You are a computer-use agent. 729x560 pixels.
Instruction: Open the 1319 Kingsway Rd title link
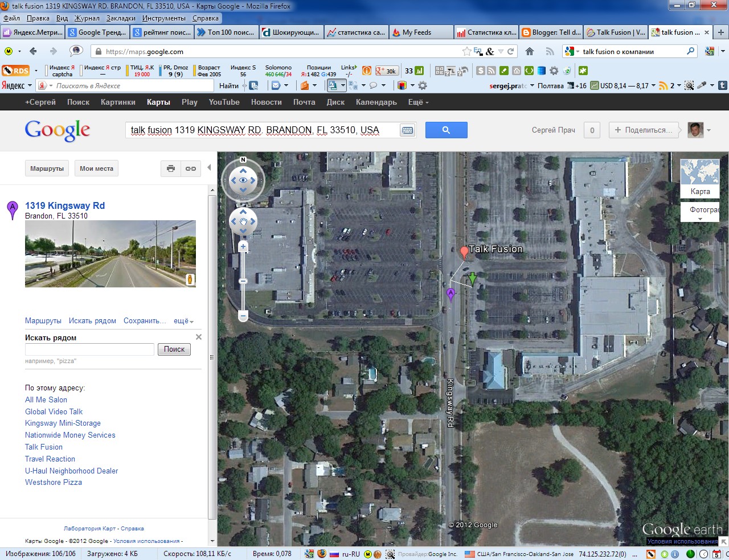click(x=65, y=205)
